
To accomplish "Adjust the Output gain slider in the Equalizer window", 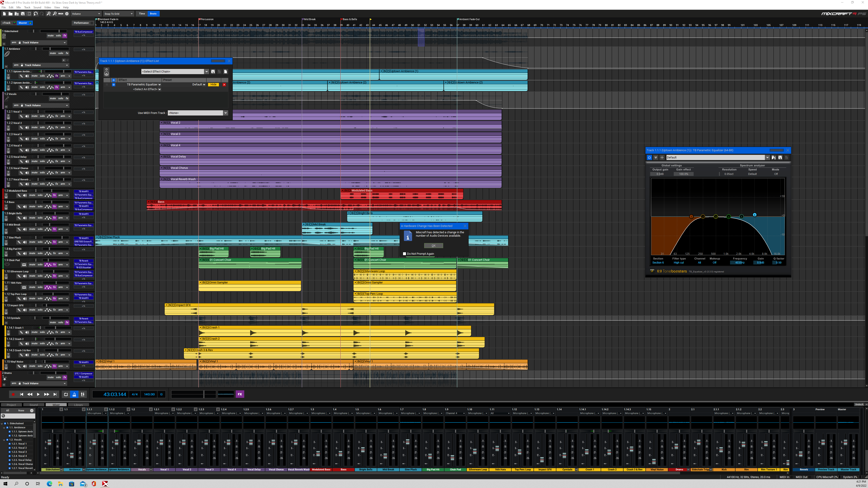I will 660,174.
